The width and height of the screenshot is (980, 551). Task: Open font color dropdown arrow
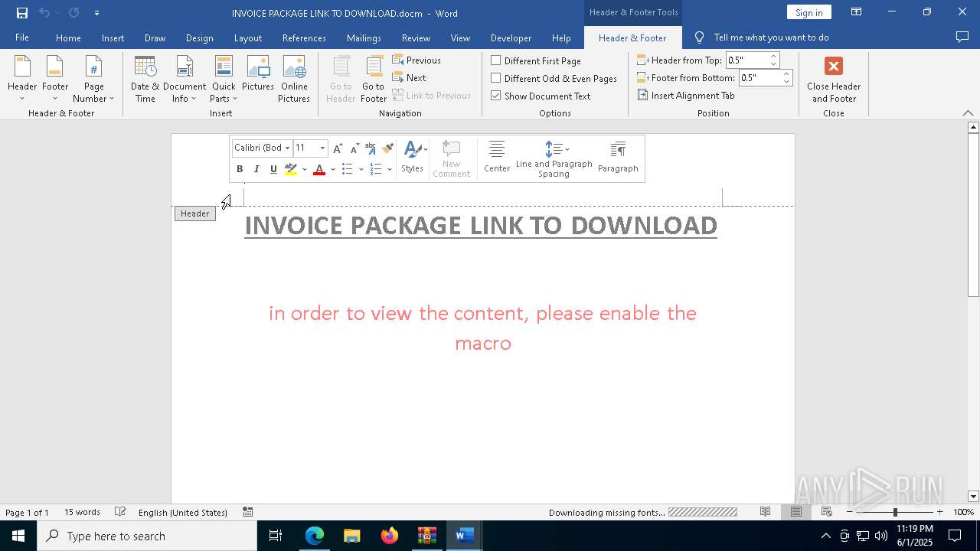(x=332, y=169)
